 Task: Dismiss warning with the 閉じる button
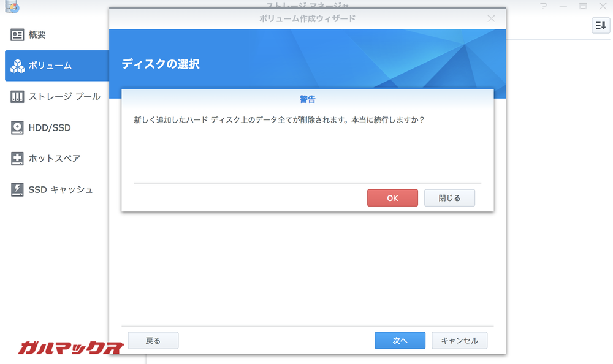[x=449, y=197]
